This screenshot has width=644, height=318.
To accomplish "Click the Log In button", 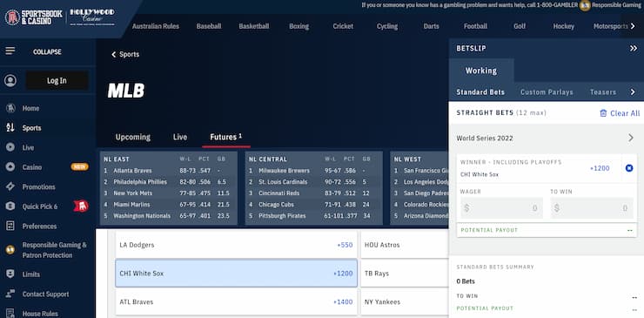I will [57, 81].
